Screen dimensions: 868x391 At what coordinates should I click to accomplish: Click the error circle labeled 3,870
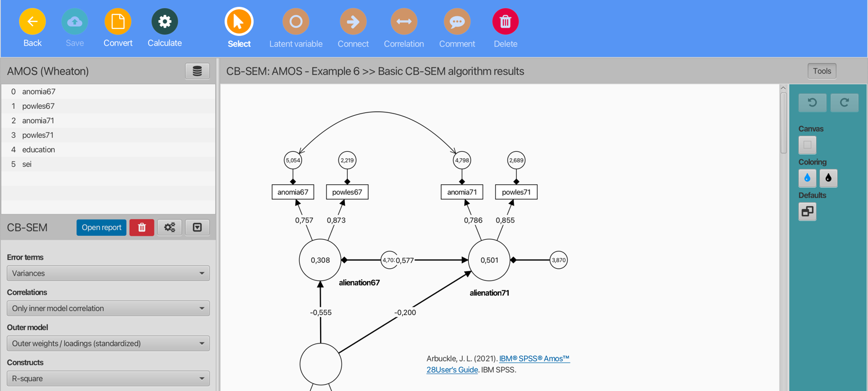[558, 260]
